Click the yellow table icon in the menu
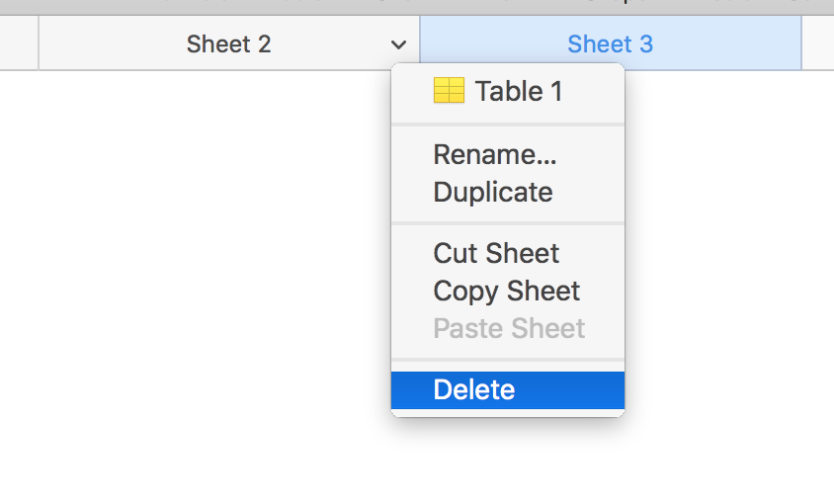 pyautogui.click(x=448, y=92)
